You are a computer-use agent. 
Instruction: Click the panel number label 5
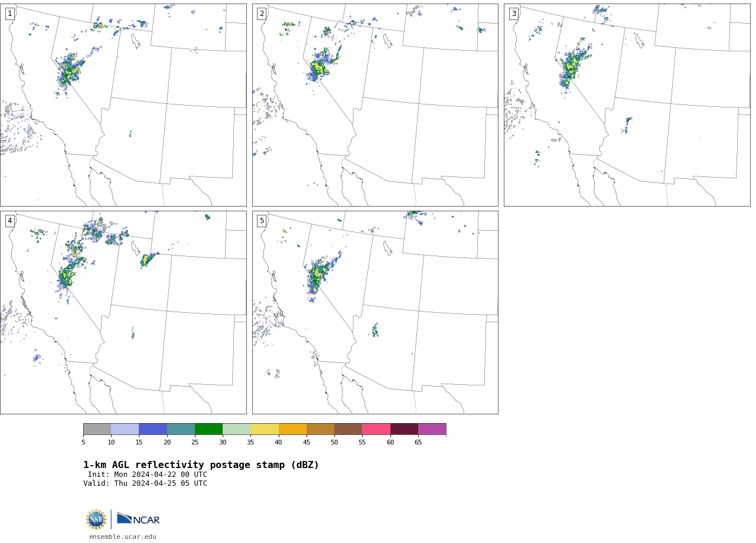coord(262,221)
